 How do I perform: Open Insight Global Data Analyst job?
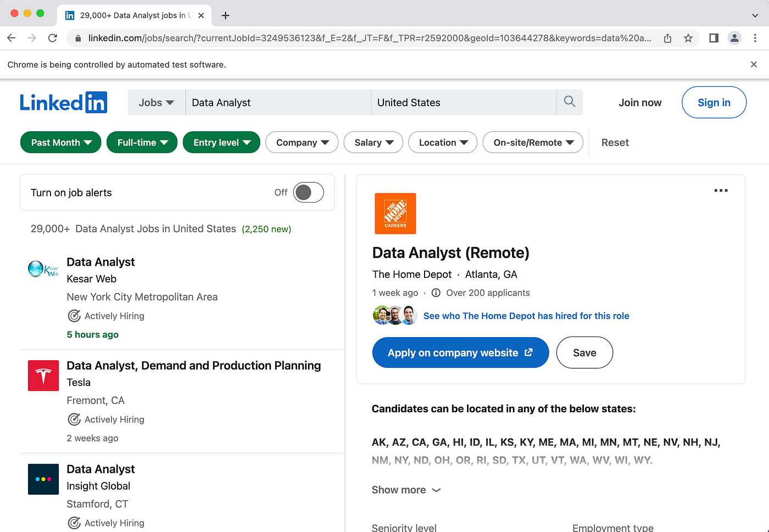(101, 469)
